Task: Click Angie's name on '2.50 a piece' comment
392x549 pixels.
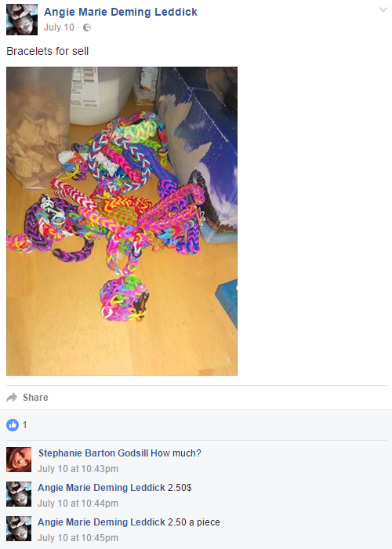Action: click(x=101, y=522)
